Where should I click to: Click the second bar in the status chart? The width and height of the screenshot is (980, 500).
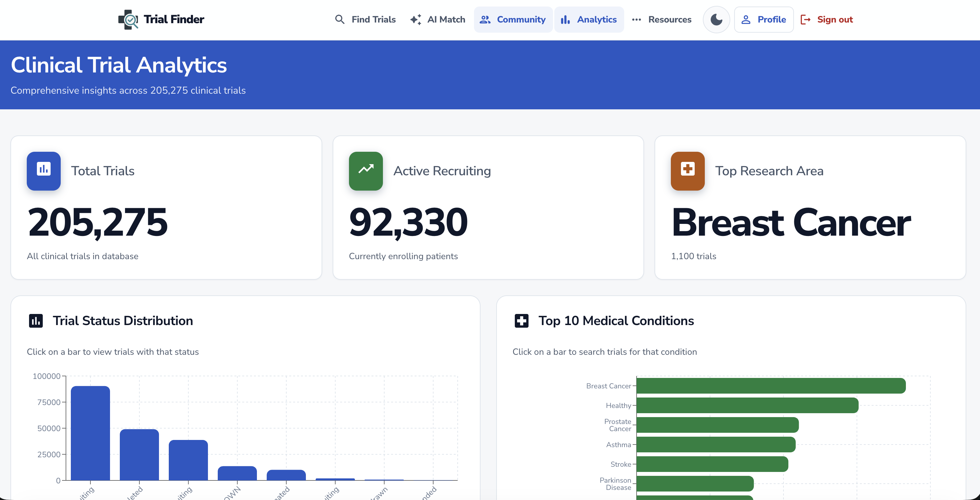click(x=139, y=455)
